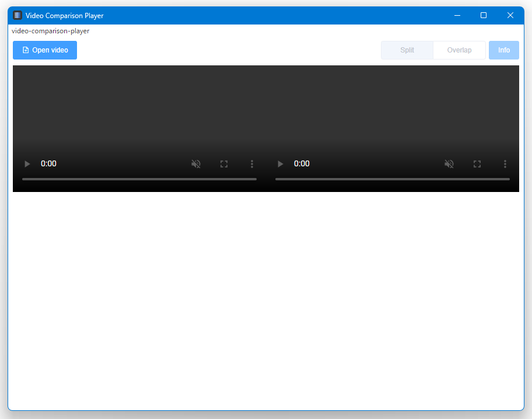This screenshot has height=419, width=532.
Task: Click the video-comparison-player label text
Action: point(51,31)
